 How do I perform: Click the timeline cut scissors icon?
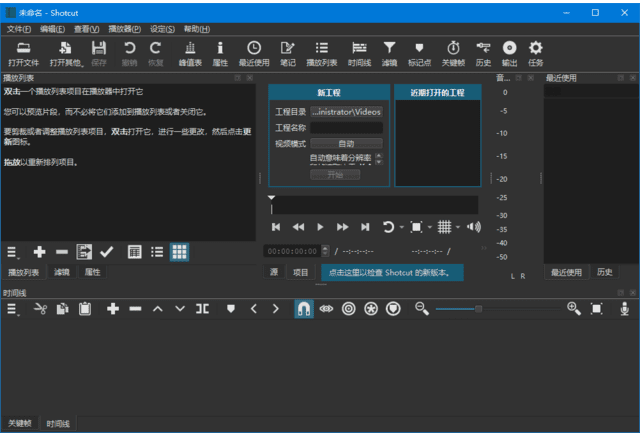tap(40, 309)
